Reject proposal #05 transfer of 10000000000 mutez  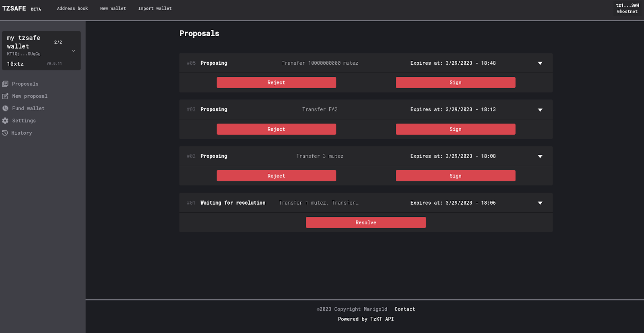point(277,82)
